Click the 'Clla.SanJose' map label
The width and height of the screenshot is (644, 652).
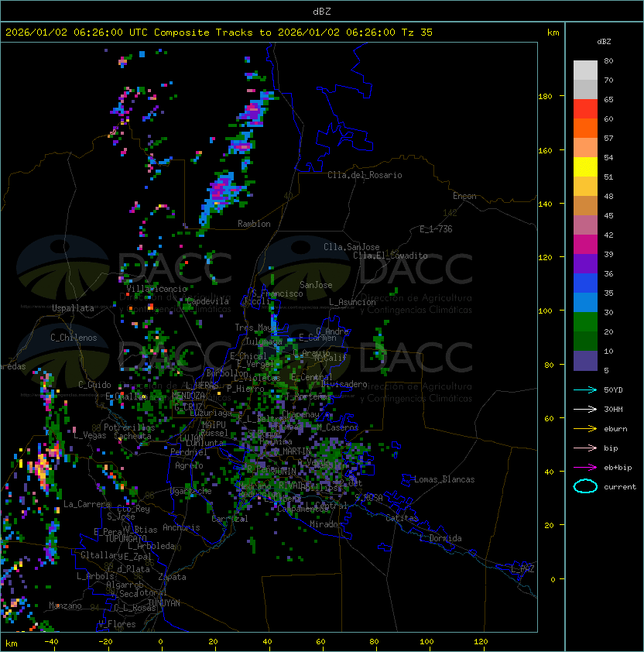pos(351,247)
